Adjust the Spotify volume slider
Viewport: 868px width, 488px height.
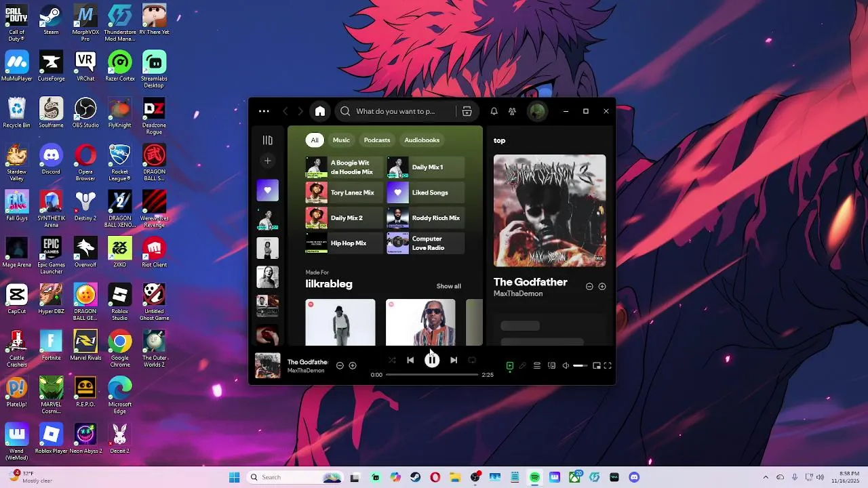point(580,366)
